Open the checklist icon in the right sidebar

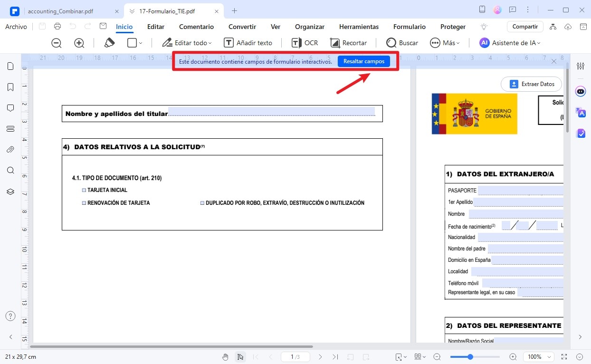pos(581,134)
